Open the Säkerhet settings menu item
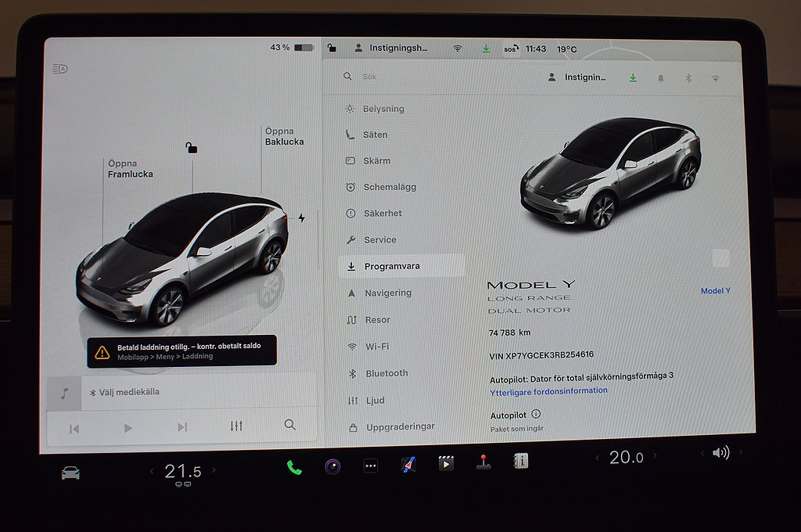Viewport: 801px width, 532px height. 383,213
